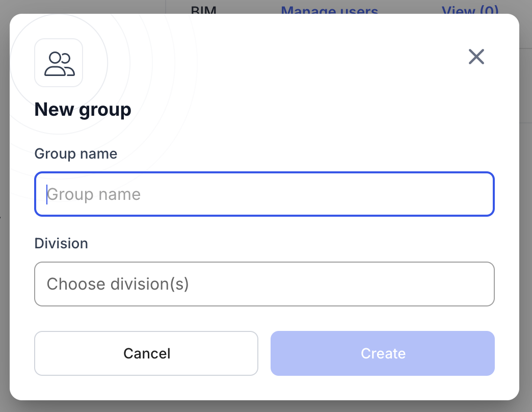Click the dimmed backdrop outside the dialog
Image resolution: width=532 pixels, height=412 pixels.
[x=526, y=204]
